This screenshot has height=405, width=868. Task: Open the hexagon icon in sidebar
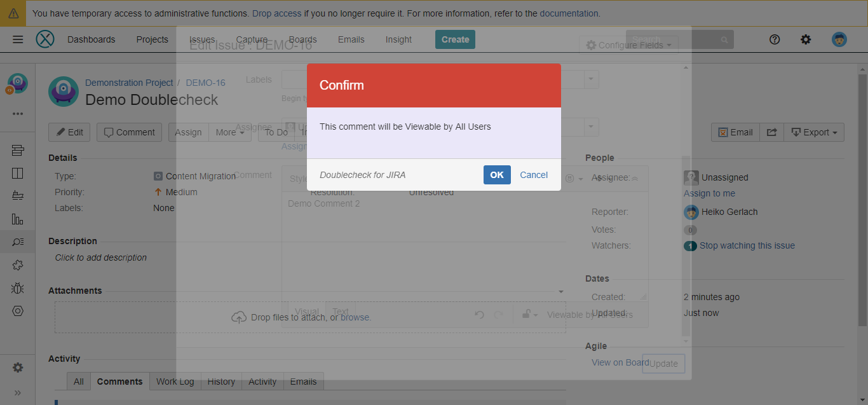(18, 311)
